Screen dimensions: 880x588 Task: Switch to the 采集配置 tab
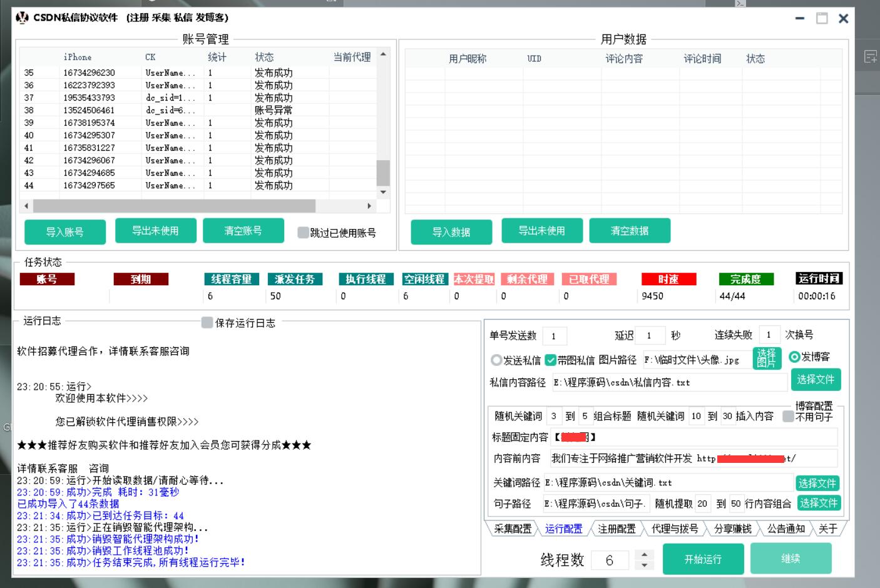click(x=512, y=529)
